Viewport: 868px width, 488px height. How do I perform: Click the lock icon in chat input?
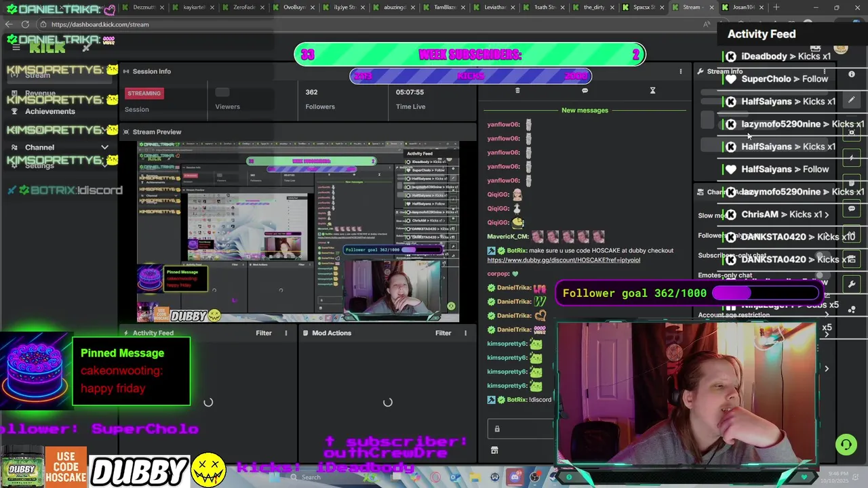click(x=497, y=429)
